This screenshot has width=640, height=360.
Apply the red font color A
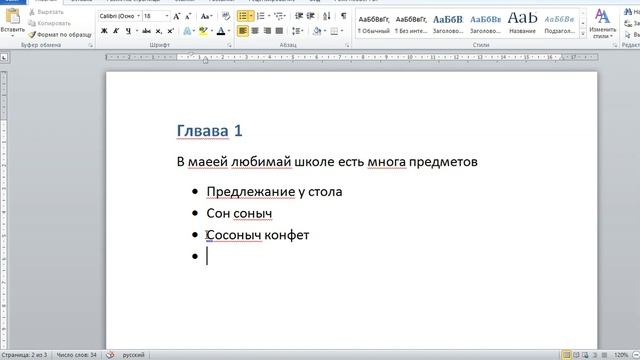point(221,31)
